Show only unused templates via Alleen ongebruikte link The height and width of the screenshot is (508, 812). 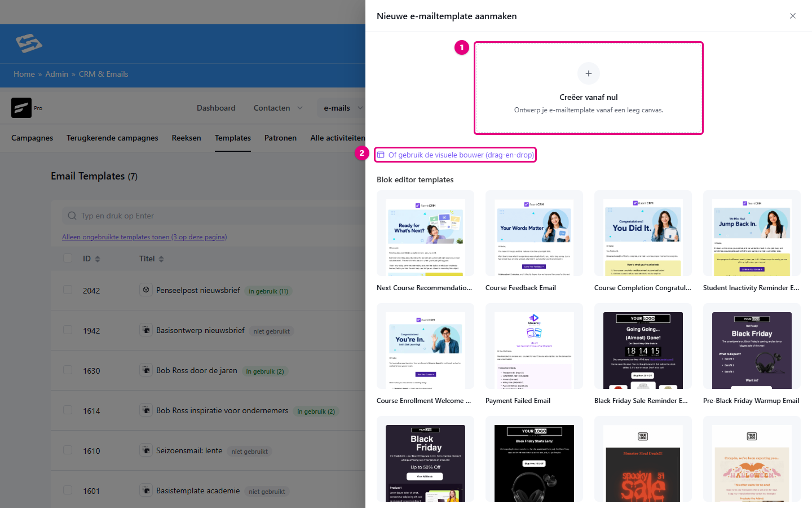tap(144, 237)
